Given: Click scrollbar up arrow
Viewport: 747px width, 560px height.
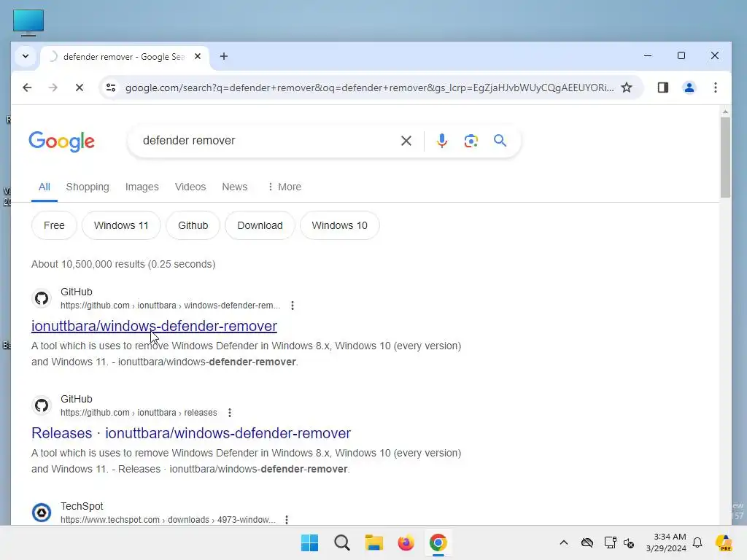Looking at the screenshot, I should (725, 112).
